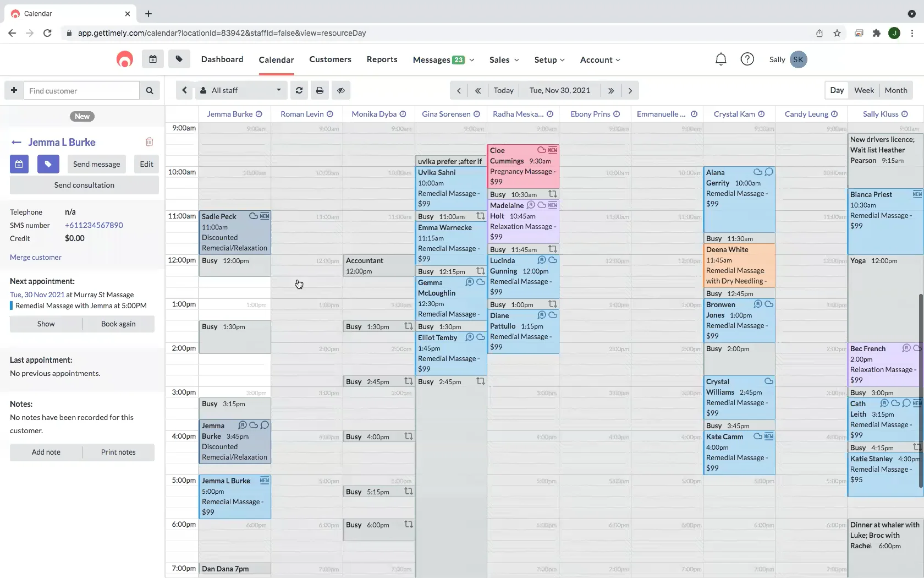This screenshot has width=924, height=578.
Task: Open the Customers tab
Action: [330, 59]
